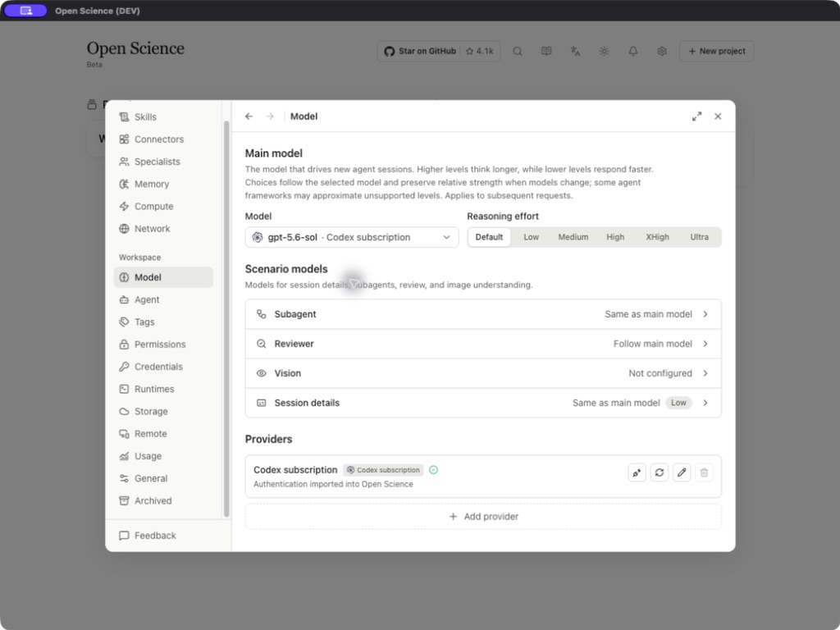Click the Vision eye icon
The image size is (840, 630).
coord(262,373)
